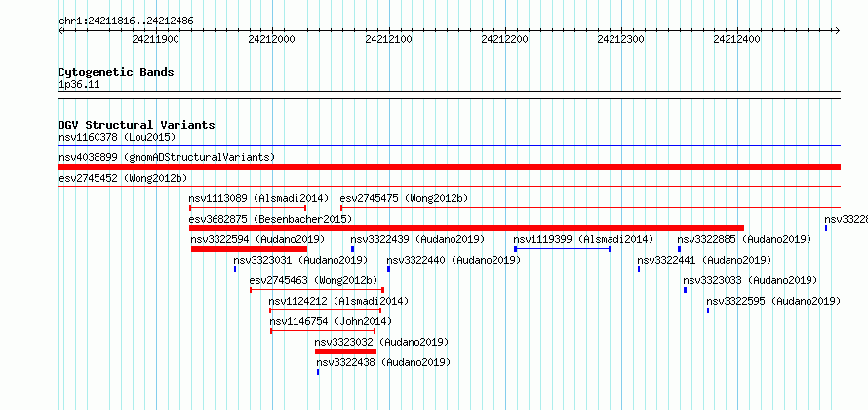This screenshot has width=868, height=410.
Task: Select esv3682875 (Besenbacher2015) label
Action: [270, 219]
